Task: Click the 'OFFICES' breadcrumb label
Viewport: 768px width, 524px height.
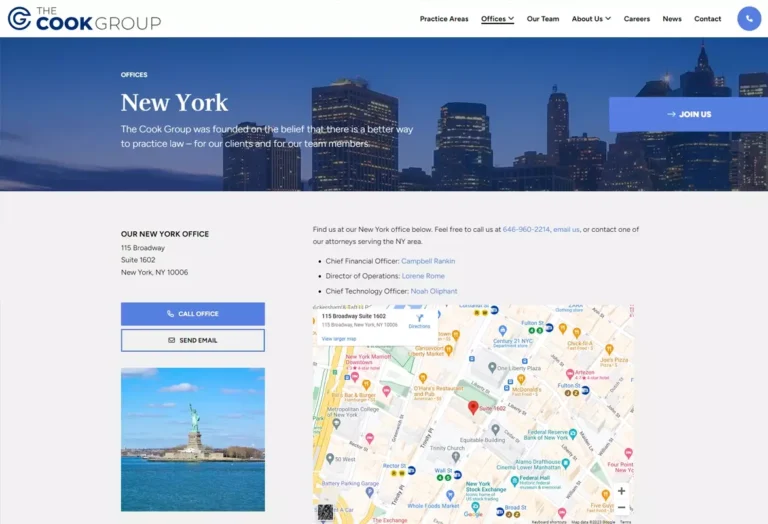Action: tap(134, 75)
